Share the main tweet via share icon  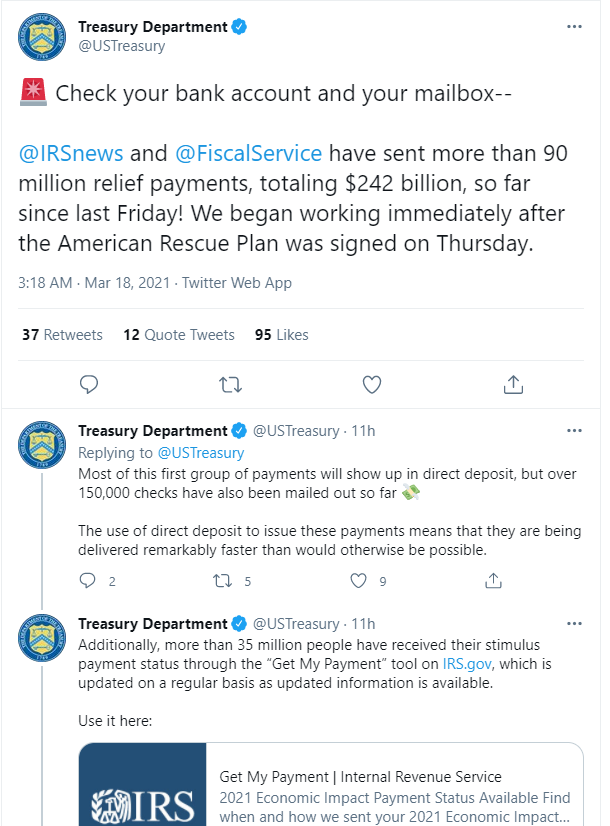(513, 384)
